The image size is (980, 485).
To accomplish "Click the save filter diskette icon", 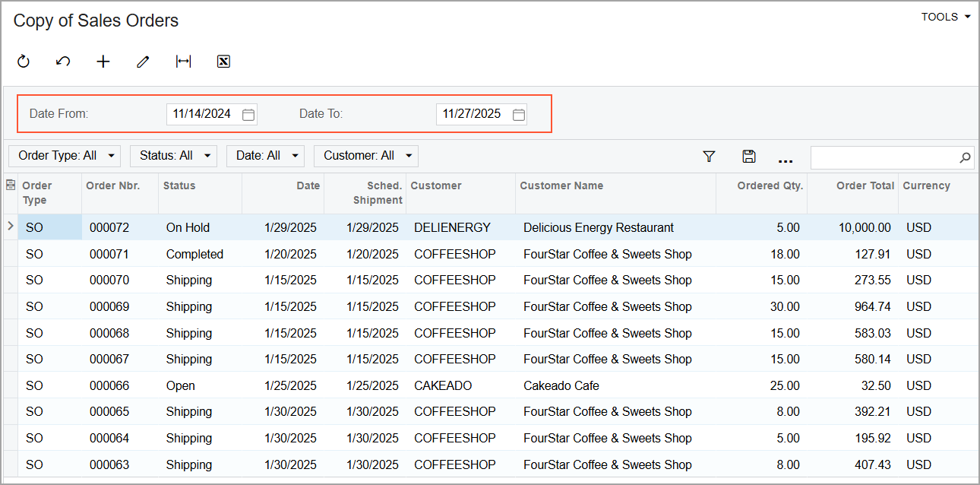I will click(748, 157).
